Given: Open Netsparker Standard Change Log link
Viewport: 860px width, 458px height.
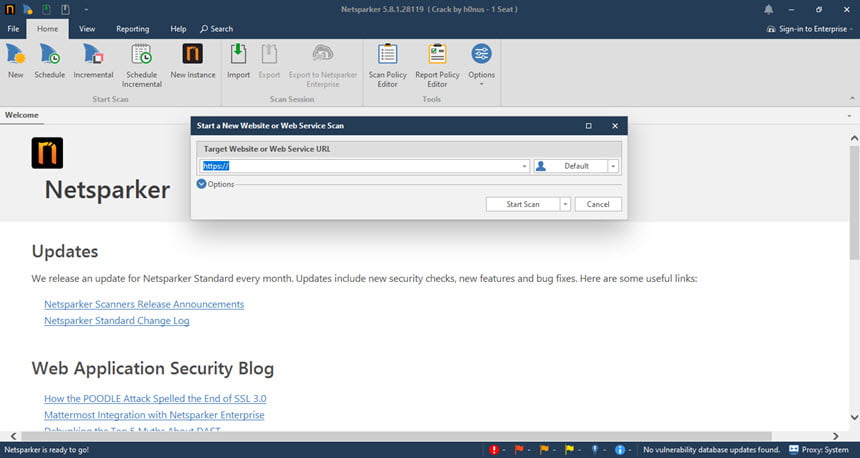Looking at the screenshot, I should click(x=117, y=320).
